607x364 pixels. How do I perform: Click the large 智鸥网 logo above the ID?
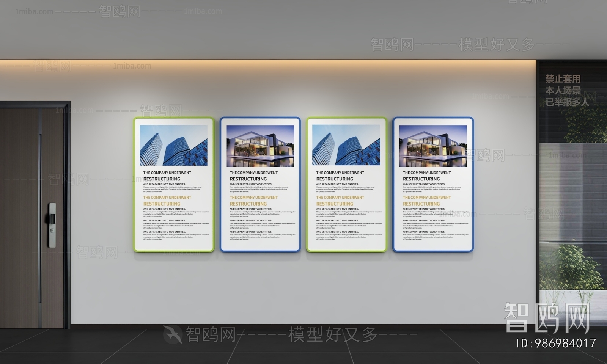[x=547, y=318]
